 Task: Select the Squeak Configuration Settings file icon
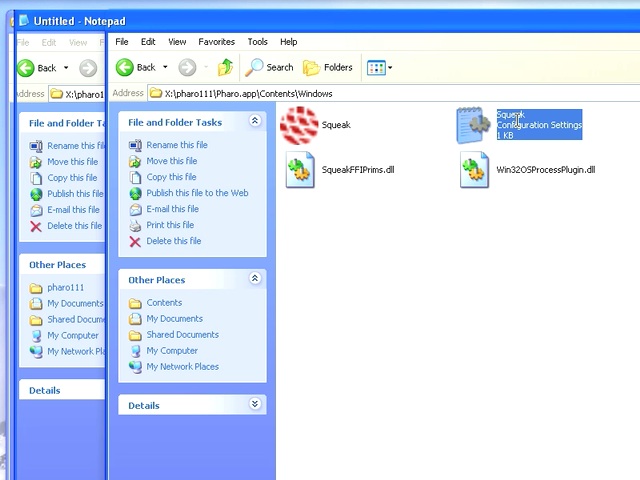click(x=473, y=125)
